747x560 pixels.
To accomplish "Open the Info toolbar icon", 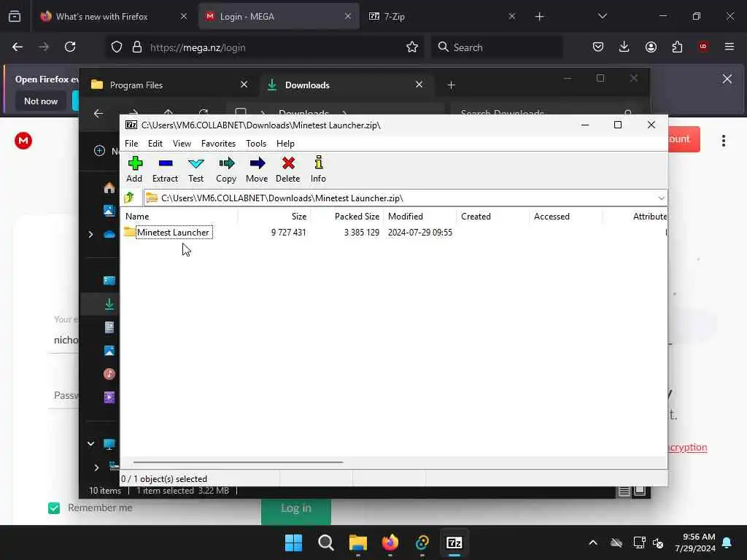I will pyautogui.click(x=318, y=169).
